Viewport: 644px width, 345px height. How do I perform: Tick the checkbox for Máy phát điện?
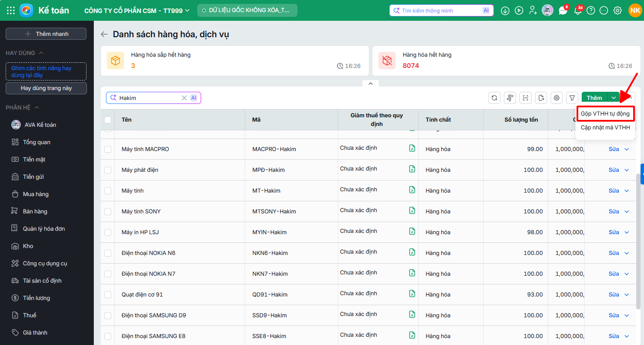[108, 170]
